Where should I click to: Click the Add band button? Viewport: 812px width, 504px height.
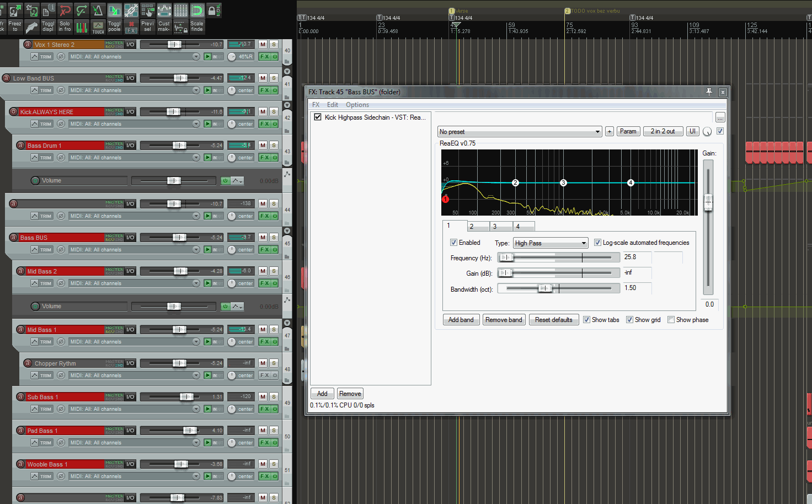click(461, 320)
